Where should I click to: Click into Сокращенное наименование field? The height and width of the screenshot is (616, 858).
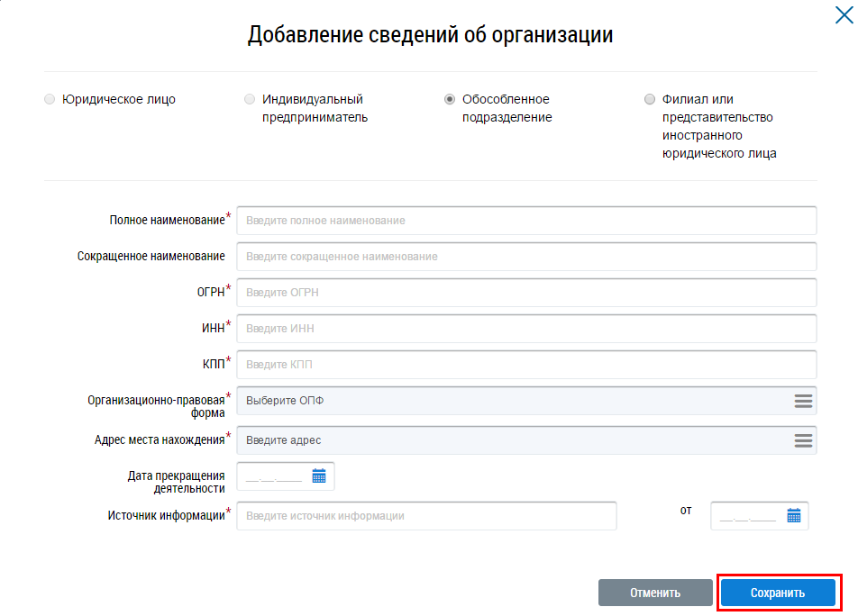click(x=526, y=257)
